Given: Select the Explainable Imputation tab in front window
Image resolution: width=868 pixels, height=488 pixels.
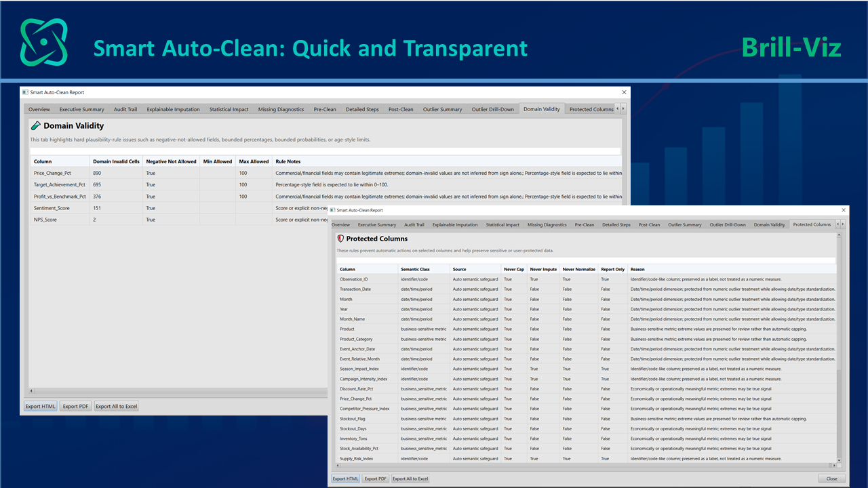Looking at the screenshot, I should pyautogui.click(x=455, y=224).
